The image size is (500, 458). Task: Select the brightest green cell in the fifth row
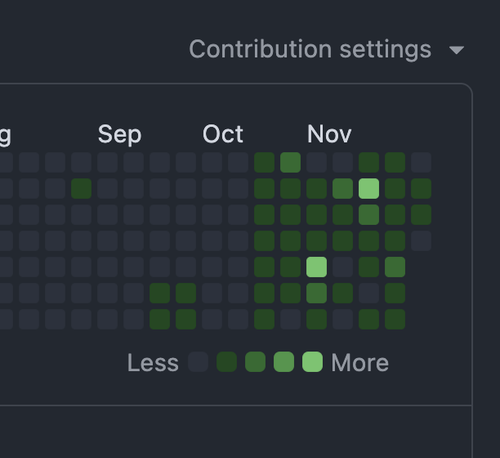pyautogui.click(x=317, y=267)
